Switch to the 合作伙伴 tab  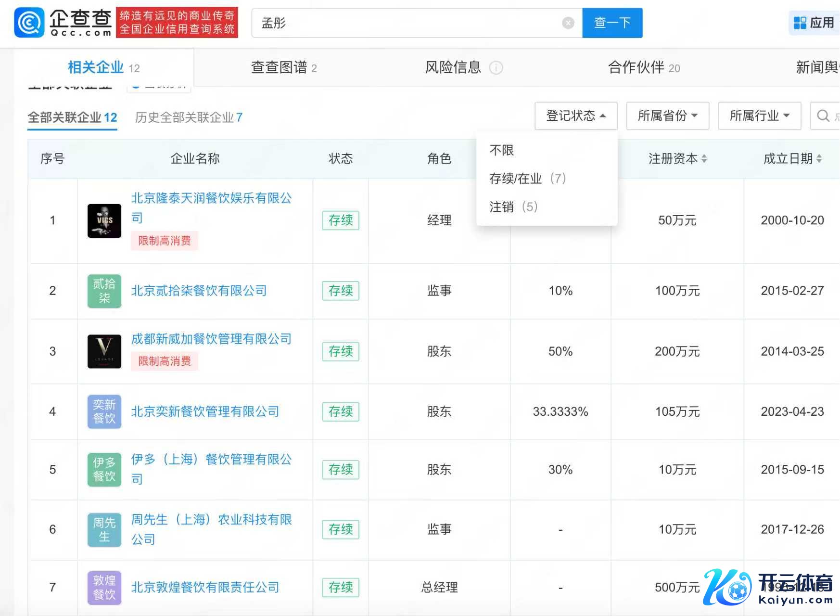[644, 68]
